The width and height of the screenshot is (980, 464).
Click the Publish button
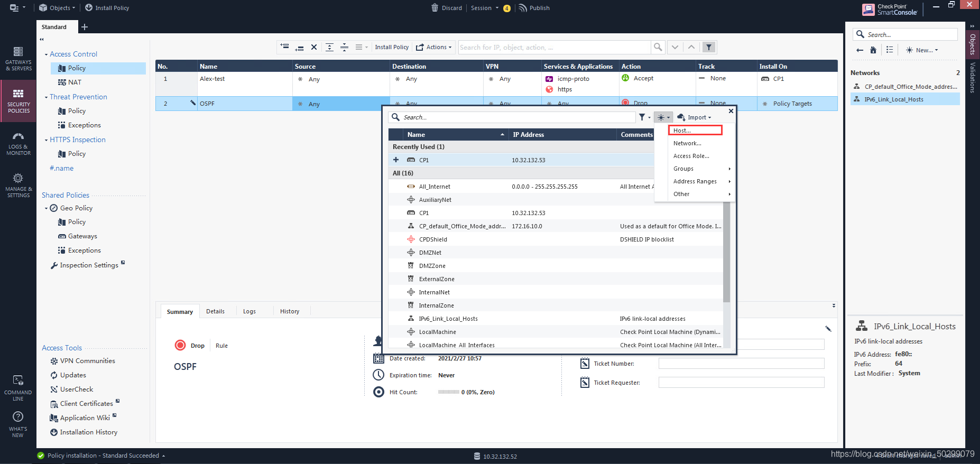coord(534,8)
